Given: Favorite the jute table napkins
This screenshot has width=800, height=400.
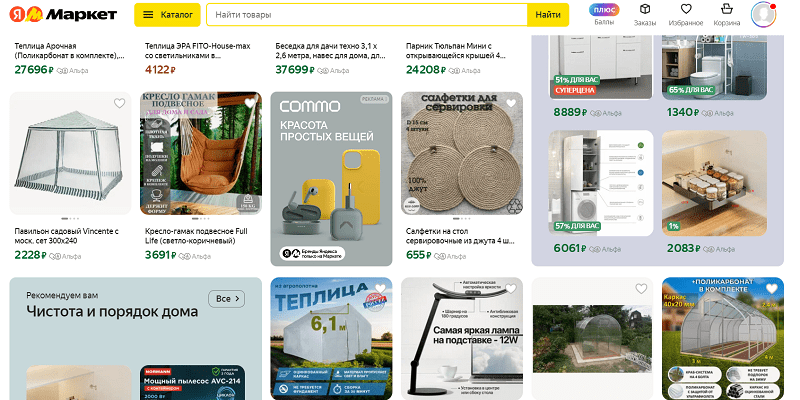Looking at the screenshot, I should [x=511, y=104].
